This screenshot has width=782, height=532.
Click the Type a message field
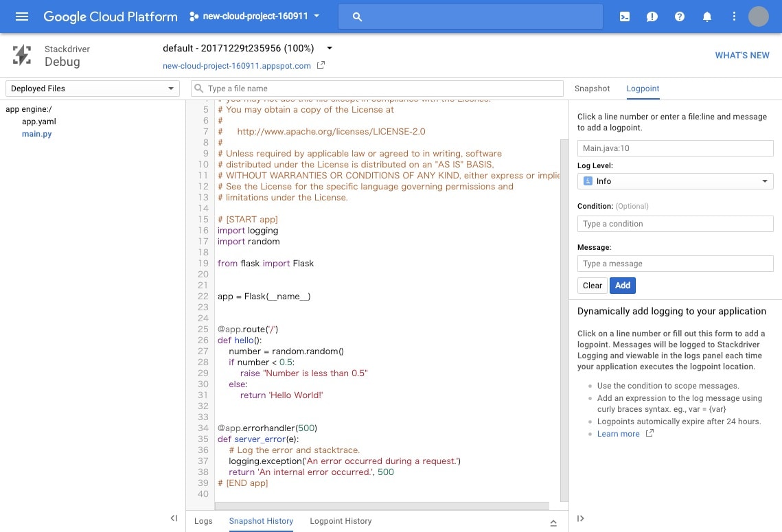(x=675, y=264)
